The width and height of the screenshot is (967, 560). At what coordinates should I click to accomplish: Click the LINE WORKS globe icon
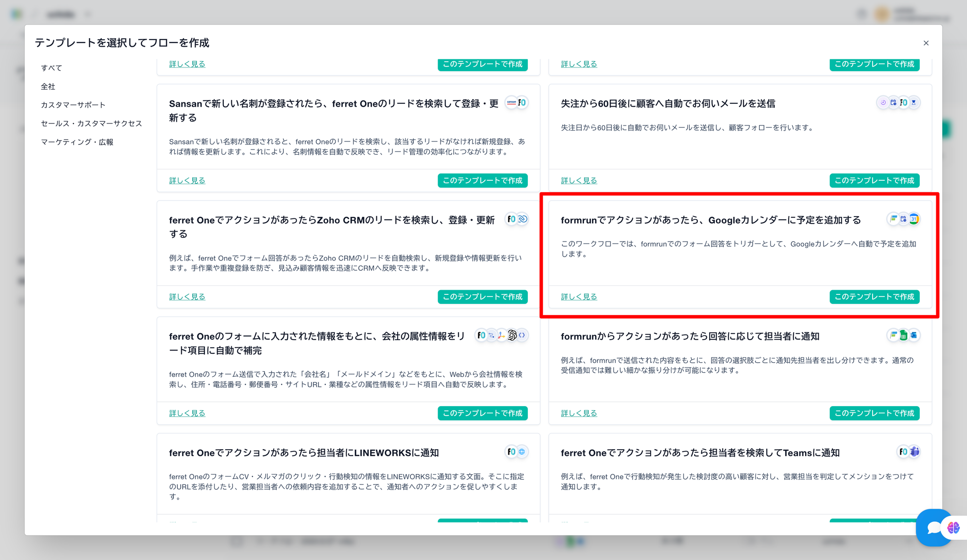[x=522, y=451]
